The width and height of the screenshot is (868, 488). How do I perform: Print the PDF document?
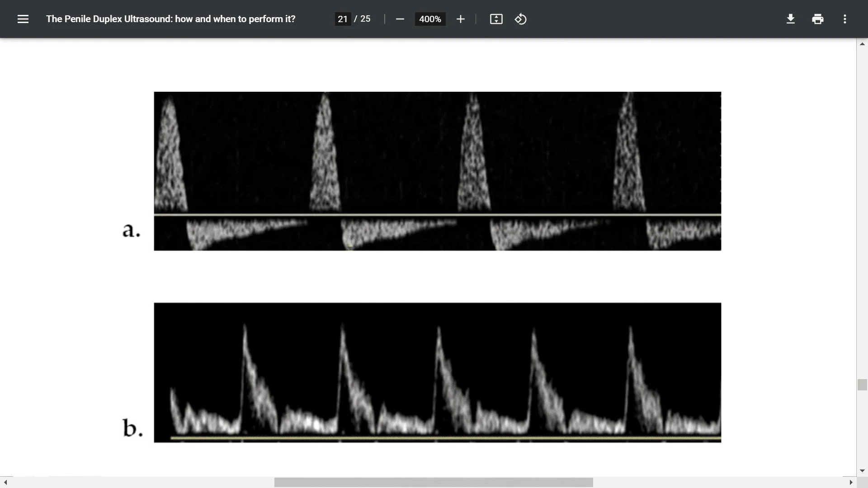(x=818, y=19)
